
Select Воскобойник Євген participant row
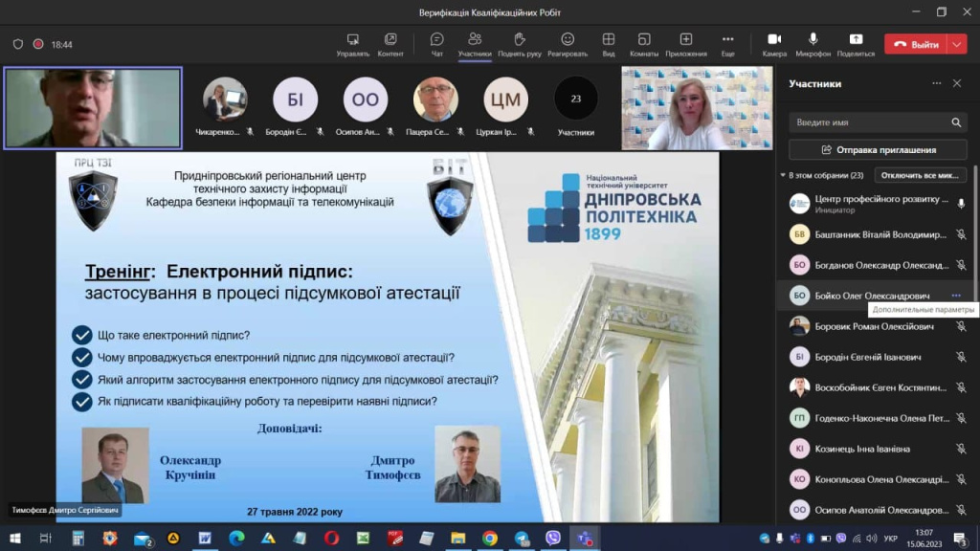[877, 387]
